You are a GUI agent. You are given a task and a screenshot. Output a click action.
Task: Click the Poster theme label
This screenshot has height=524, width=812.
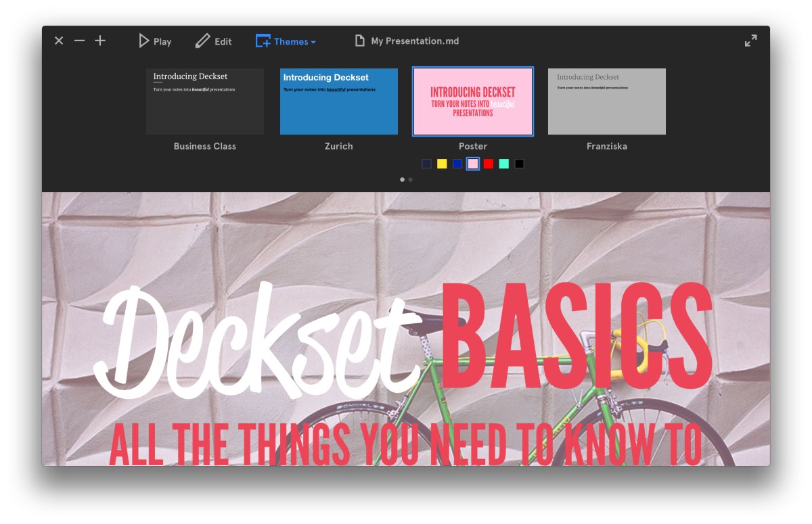click(x=473, y=146)
